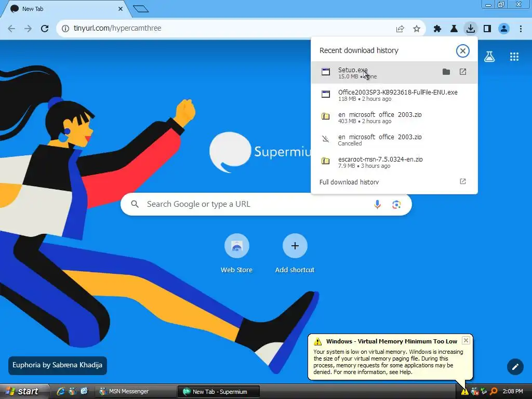The width and height of the screenshot is (532, 399).
Task: Select the Cancelled en_microsoft_office_2003.zip entry
Action: click(394, 140)
